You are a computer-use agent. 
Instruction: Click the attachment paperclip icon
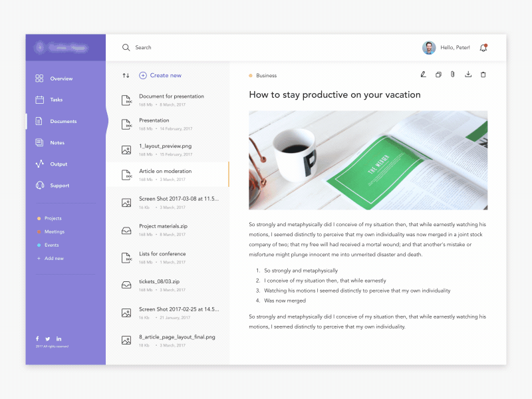[453, 74]
